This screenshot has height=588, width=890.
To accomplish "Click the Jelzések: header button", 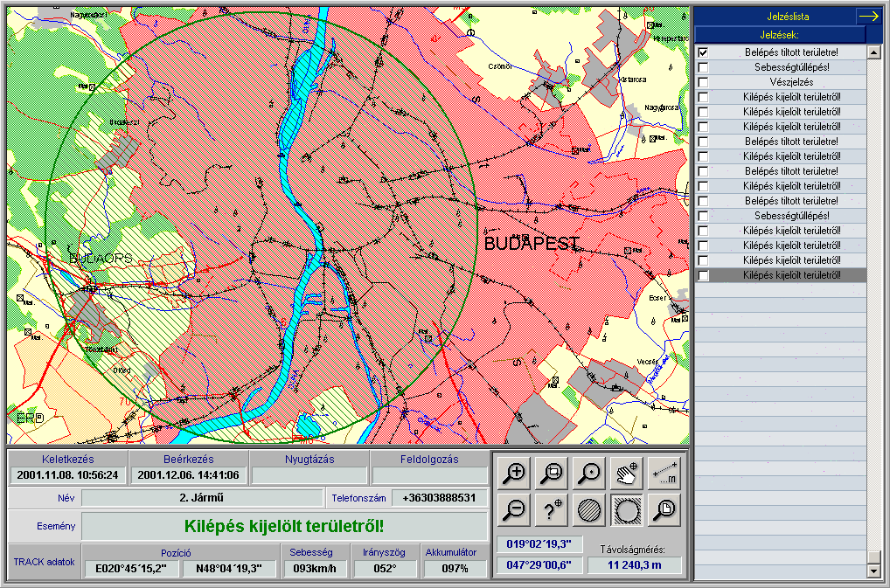I will point(780,35).
